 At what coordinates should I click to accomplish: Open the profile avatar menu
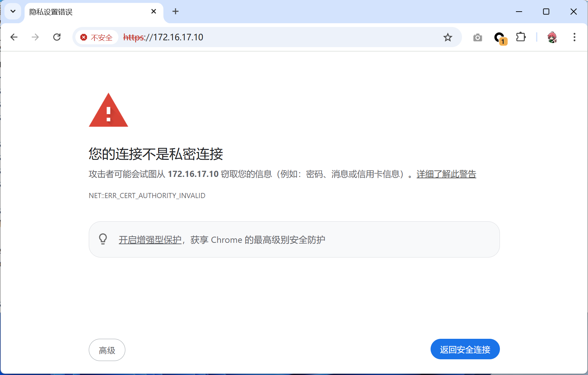pyautogui.click(x=552, y=37)
